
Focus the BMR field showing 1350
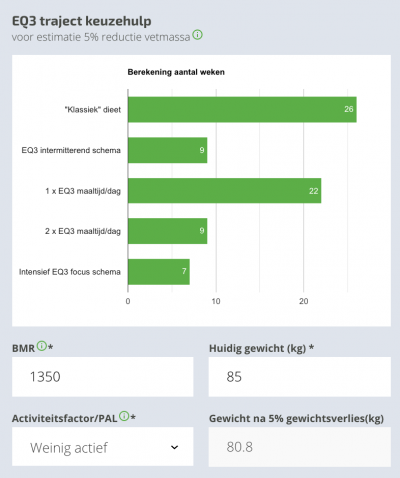coord(103,377)
